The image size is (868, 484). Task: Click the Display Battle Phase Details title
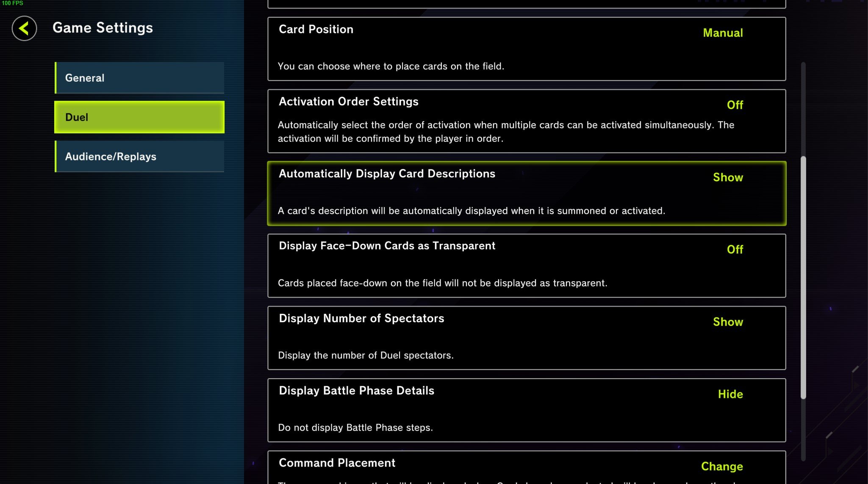coord(356,390)
